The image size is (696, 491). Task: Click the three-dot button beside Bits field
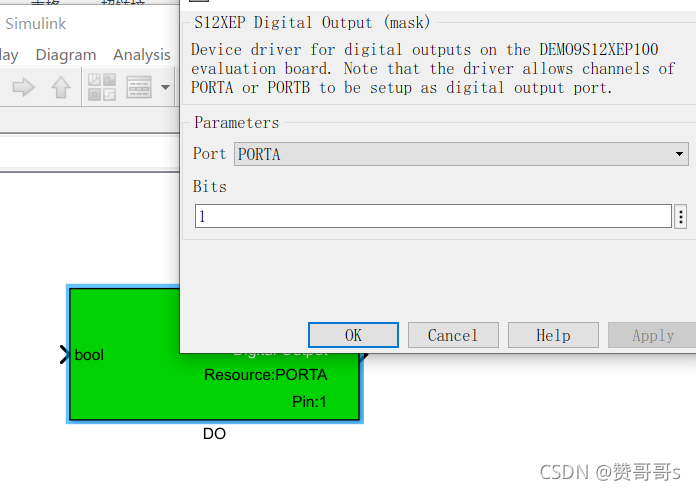click(x=680, y=217)
